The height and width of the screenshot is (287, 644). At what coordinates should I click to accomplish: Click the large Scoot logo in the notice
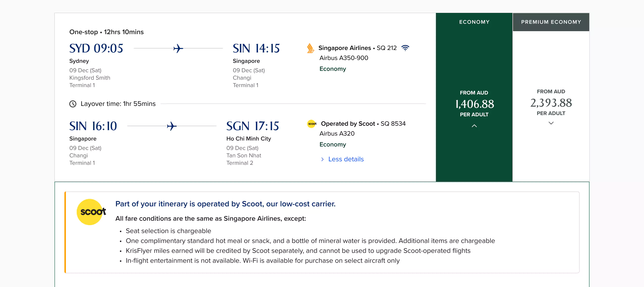pos(91,212)
